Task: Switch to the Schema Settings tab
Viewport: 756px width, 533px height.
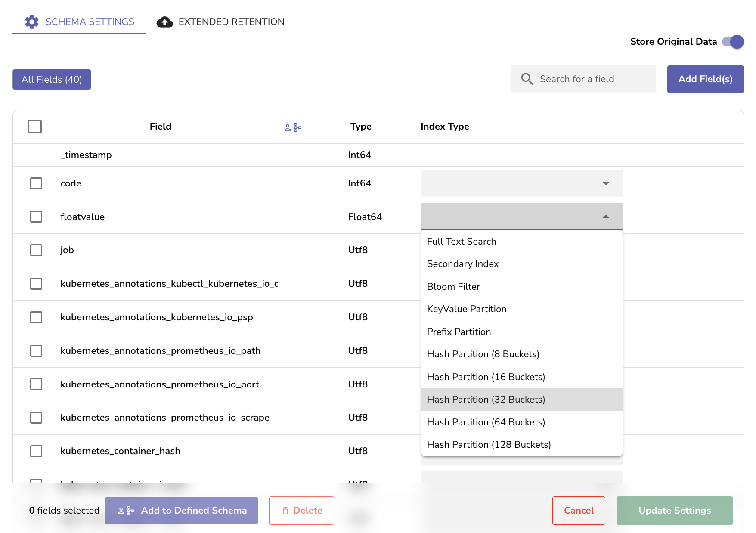Action: [90, 22]
